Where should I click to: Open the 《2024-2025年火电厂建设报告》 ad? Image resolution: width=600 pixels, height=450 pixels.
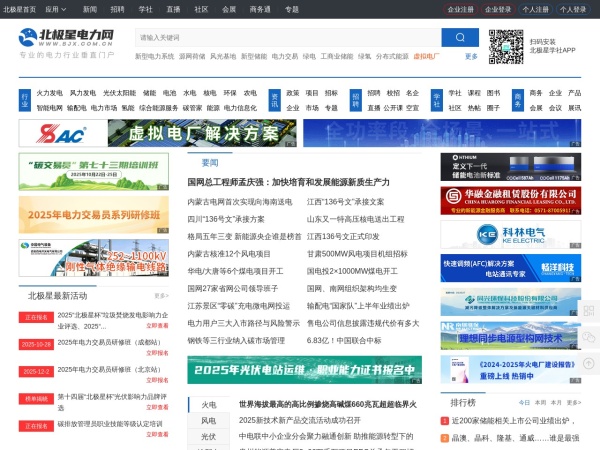point(510,370)
